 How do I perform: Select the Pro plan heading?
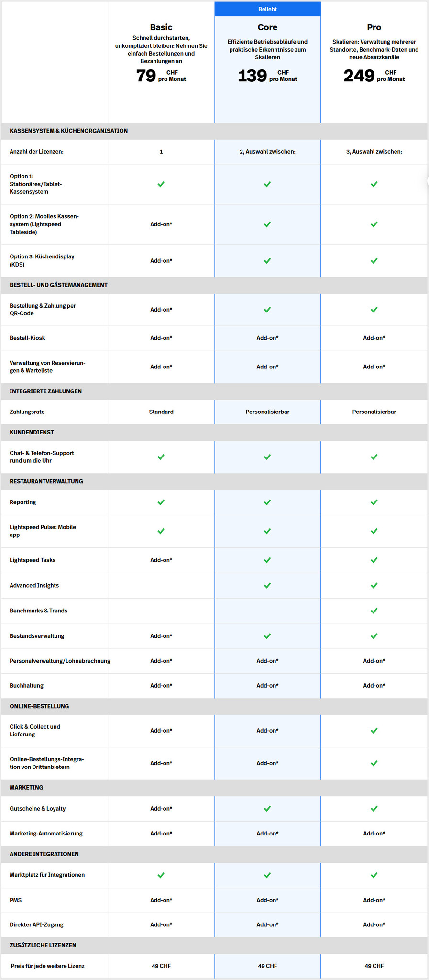[374, 27]
